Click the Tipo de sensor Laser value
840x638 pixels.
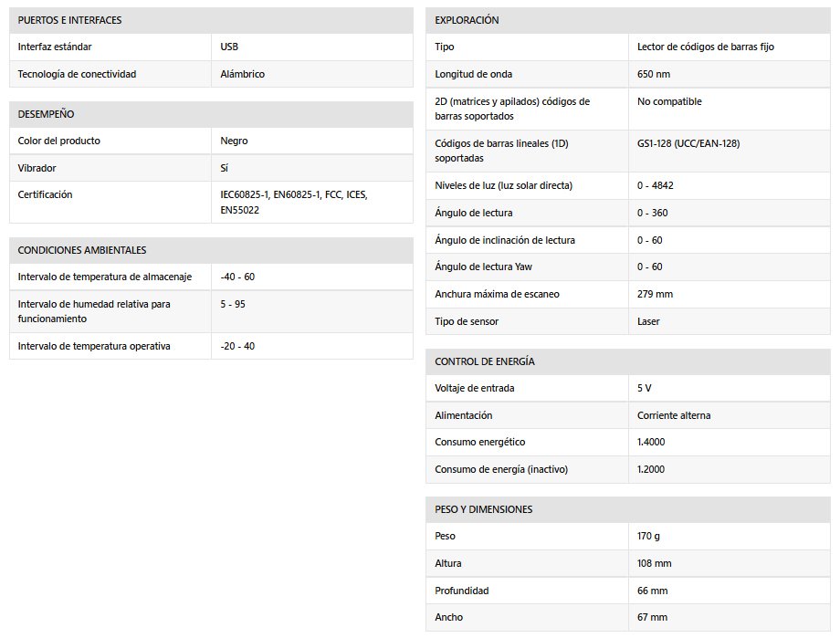pyautogui.click(x=648, y=321)
